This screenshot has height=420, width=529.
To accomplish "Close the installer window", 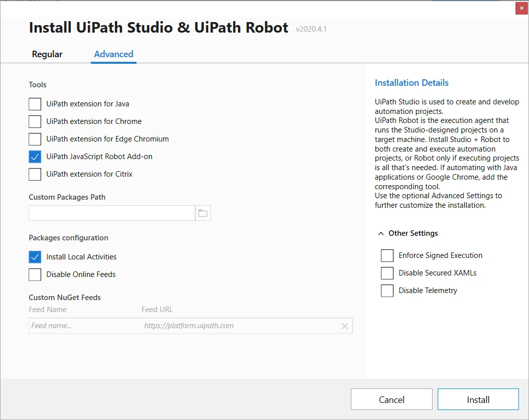I will tap(521, 8).
